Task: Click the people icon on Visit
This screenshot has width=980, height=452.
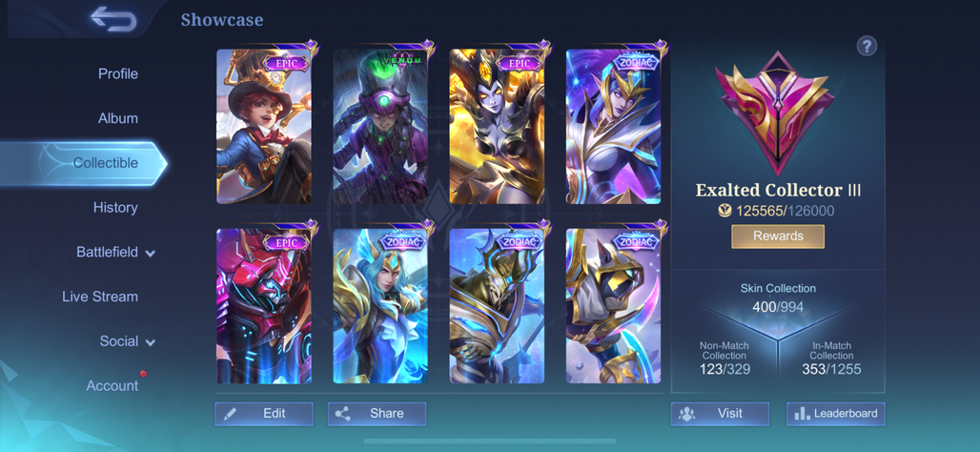Action: tap(687, 413)
